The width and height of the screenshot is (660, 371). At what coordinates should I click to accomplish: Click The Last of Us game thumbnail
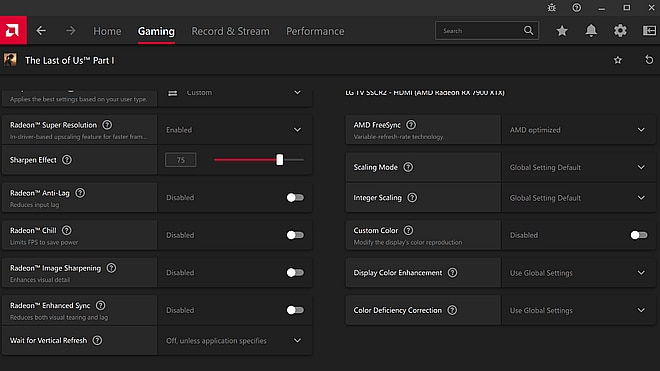point(10,59)
